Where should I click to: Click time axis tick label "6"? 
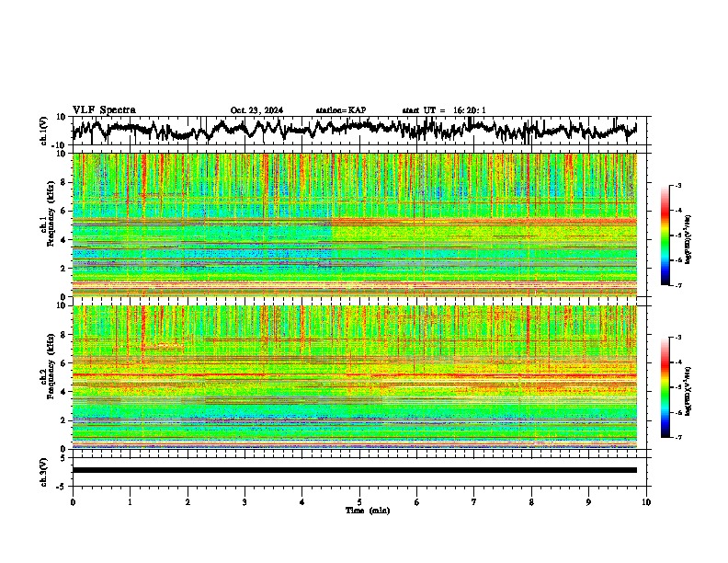pyautogui.click(x=417, y=502)
